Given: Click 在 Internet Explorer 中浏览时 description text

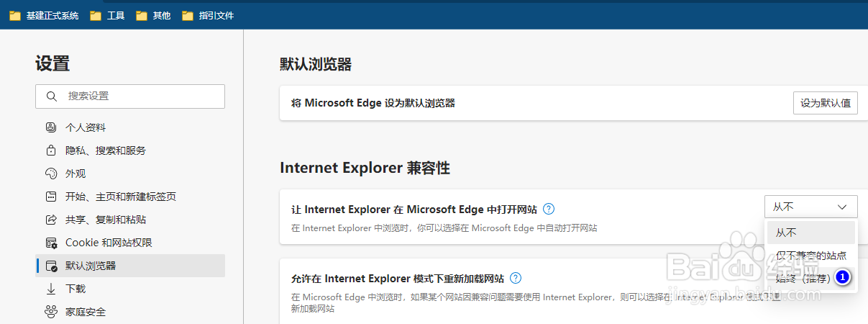Looking at the screenshot, I should pyautogui.click(x=444, y=228).
